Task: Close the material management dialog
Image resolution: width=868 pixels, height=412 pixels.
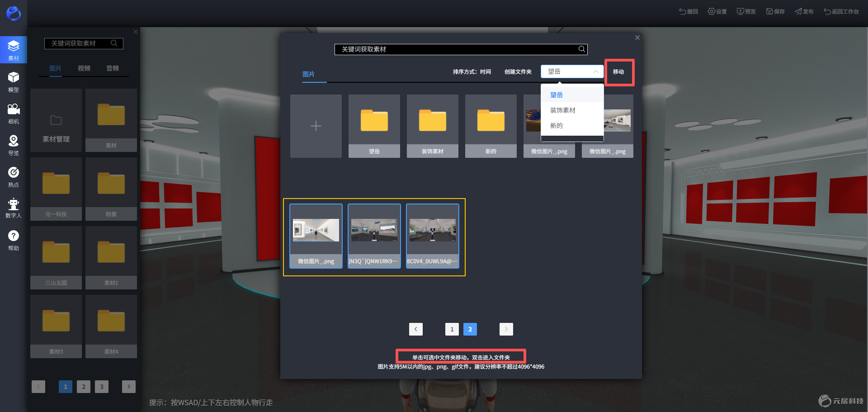Action: 637,38
